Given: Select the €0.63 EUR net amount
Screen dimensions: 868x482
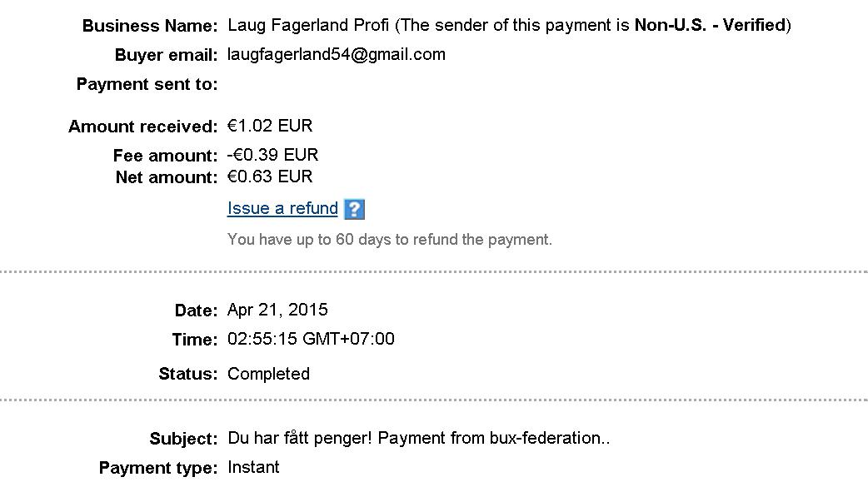Looking at the screenshot, I should 270,176.
